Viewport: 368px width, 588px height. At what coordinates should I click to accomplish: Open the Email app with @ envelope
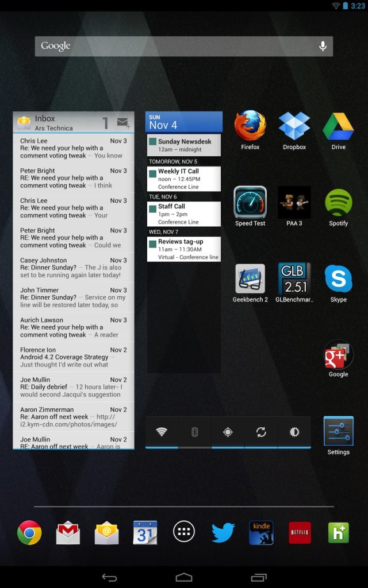click(x=106, y=532)
